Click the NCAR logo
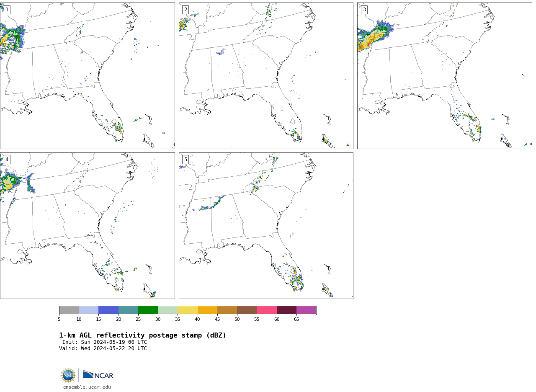The image size is (536, 392). pyautogui.click(x=98, y=375)
